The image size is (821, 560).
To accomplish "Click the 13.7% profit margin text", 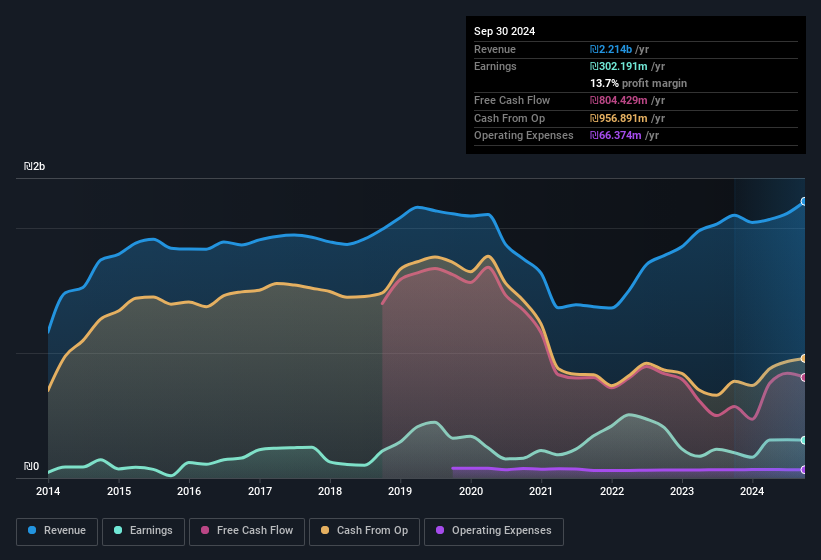I will point(638,83).
